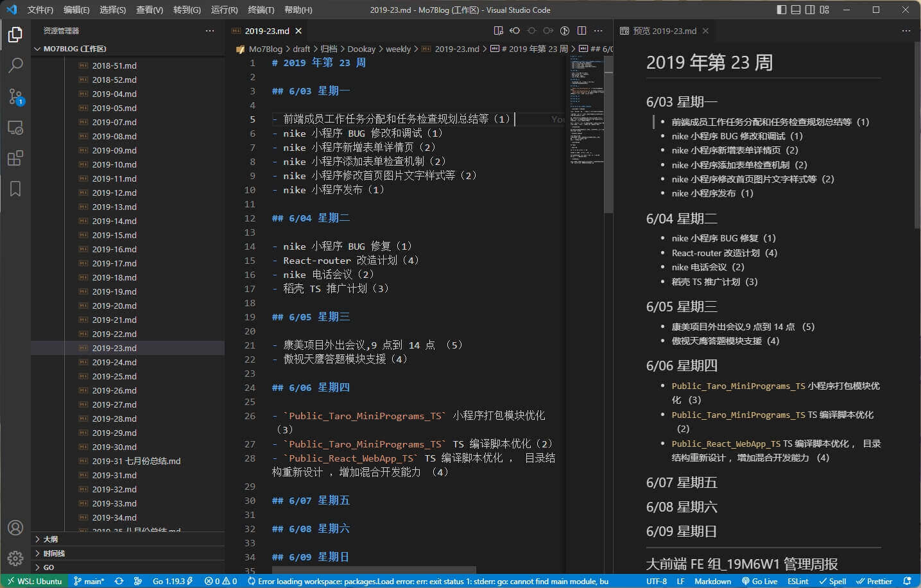
Task: Open the Explorer view in activity bar
Action: point(15,35)
